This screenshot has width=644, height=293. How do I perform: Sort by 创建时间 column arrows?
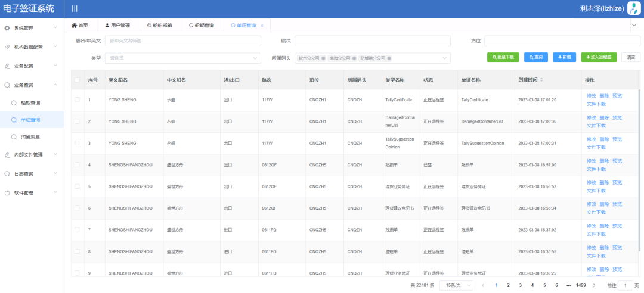point(541,80)
